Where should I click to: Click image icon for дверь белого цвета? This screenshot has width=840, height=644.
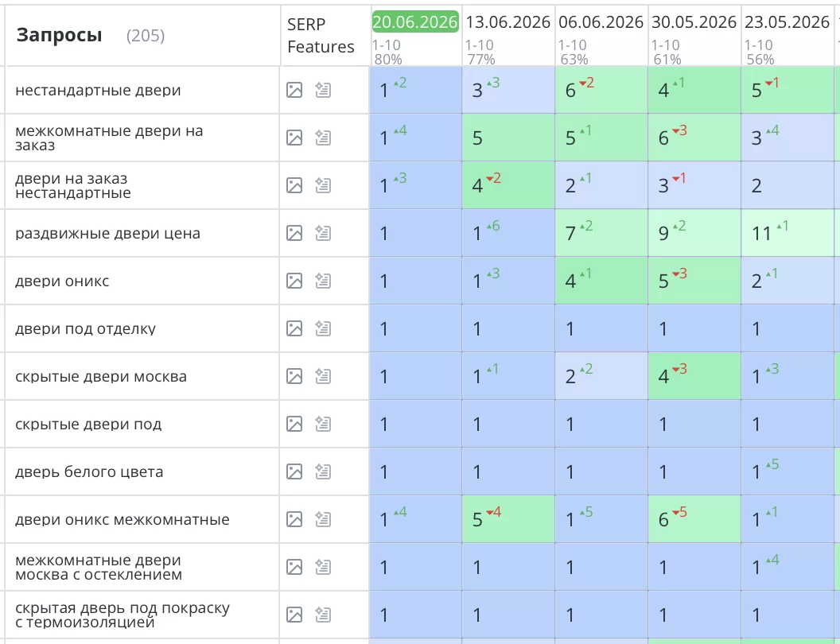(x=294, y=471)
